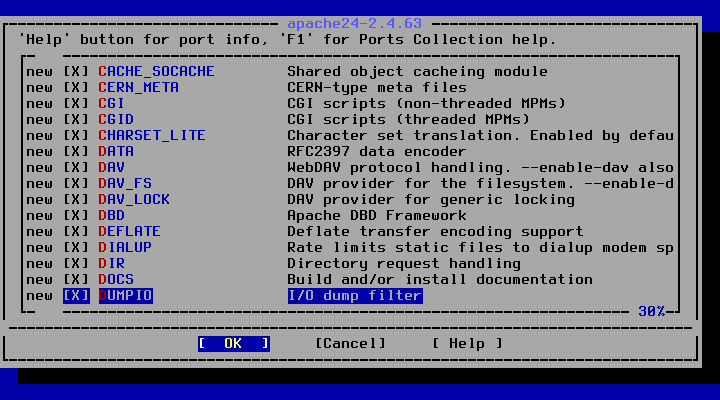Image resolution: width=720 pixels, height=400 pixels.
Task: Uncheck the CGI option checkbox
Action: (76, 104)
